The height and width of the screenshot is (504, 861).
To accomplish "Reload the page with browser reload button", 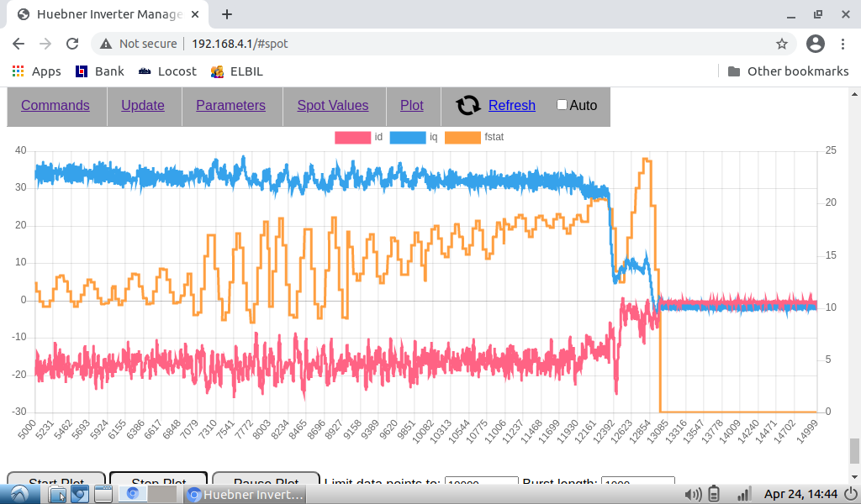I will pyautogui.click(x=72, y=44).
